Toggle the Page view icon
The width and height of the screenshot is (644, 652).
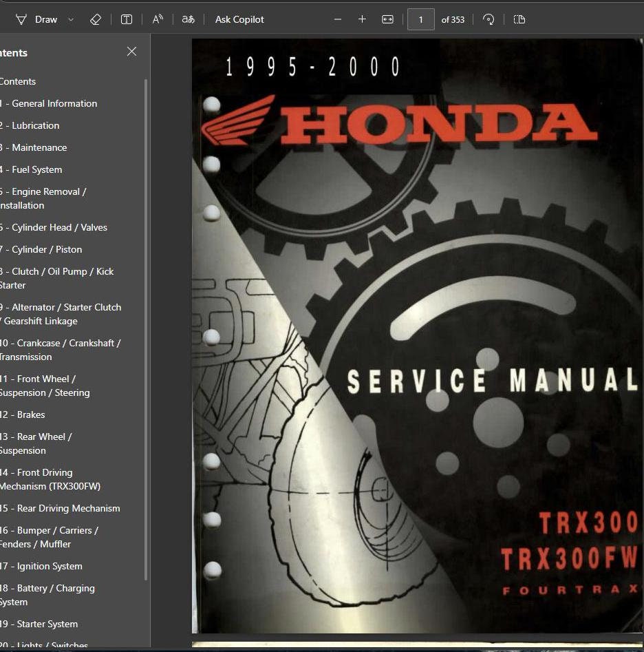[519, 19]
